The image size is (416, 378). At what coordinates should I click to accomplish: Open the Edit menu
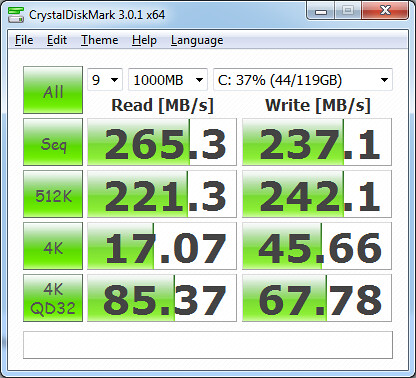[57, 40]
